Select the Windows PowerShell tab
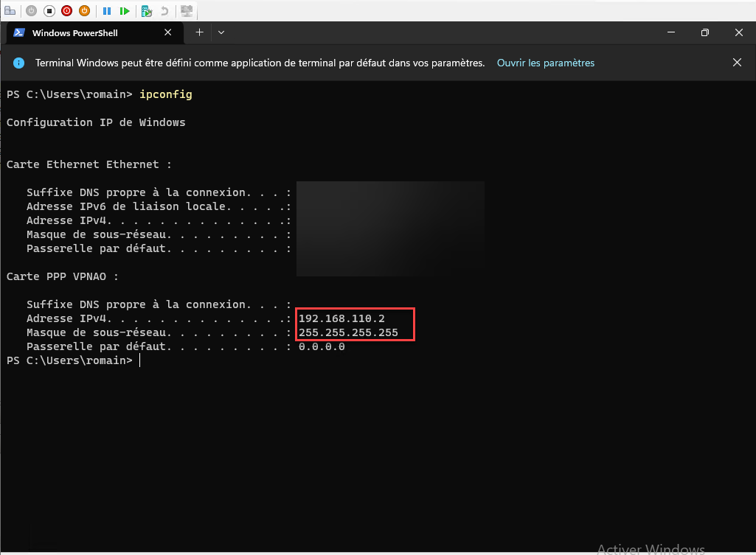Screen dimensions: 756x555 pyautogui.click(x=81, y=32)
